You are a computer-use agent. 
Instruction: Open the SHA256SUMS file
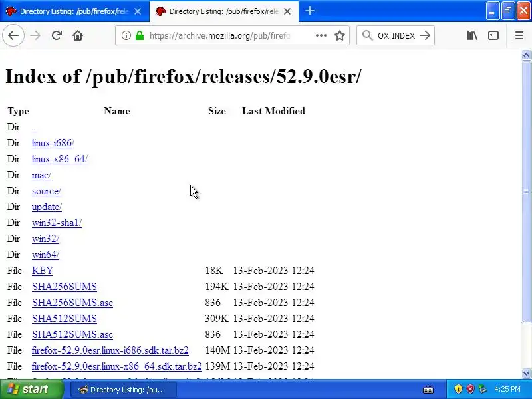click(64, 287)
